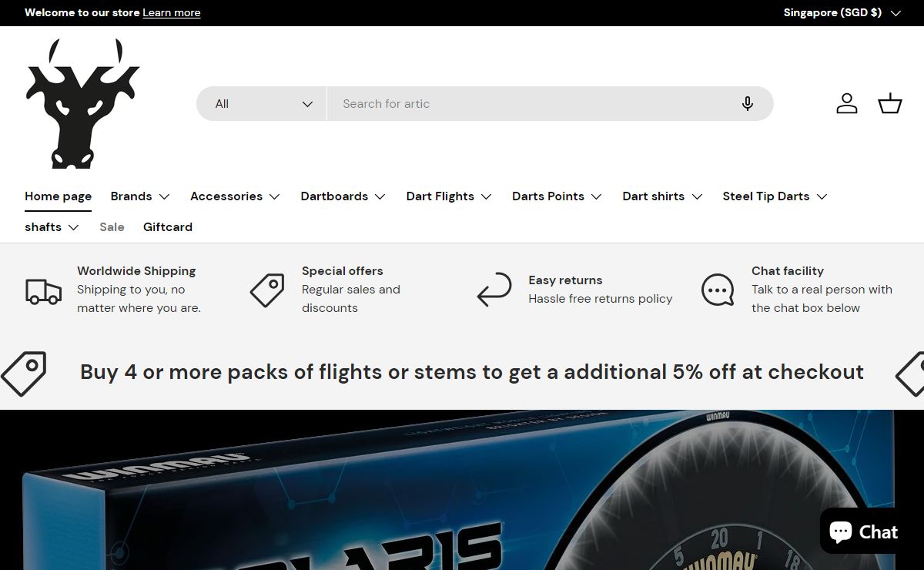Image resolution: width=924 pixels, height=570 pixels.
Task: Follow the Learn more link
Action: (172, 12)
